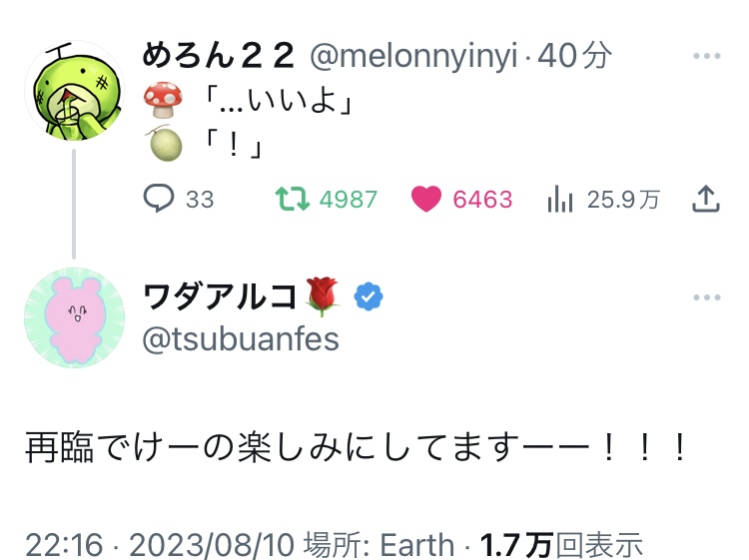Open the more options menu on めろん２２'s tweet
This screenshot has width=749, height=560.
click(706, 56)
